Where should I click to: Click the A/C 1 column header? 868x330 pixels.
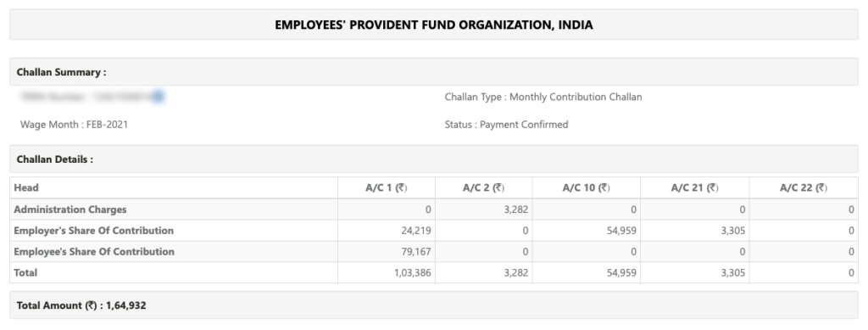coord(386,187)
